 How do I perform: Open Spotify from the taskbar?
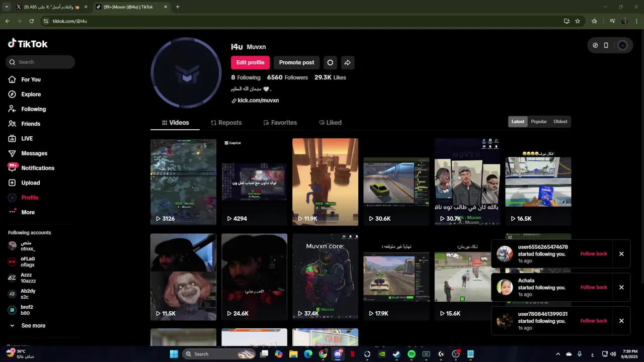412,354
